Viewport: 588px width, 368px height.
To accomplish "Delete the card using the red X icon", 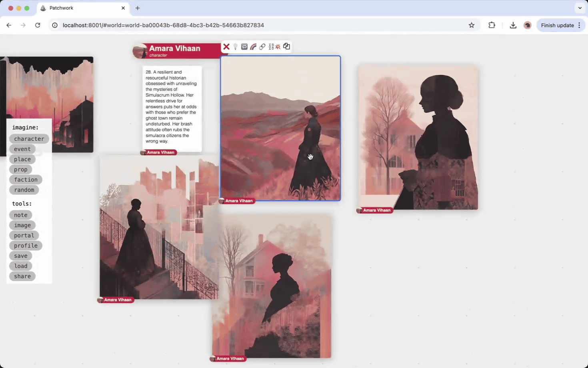I will pos(226,46).
